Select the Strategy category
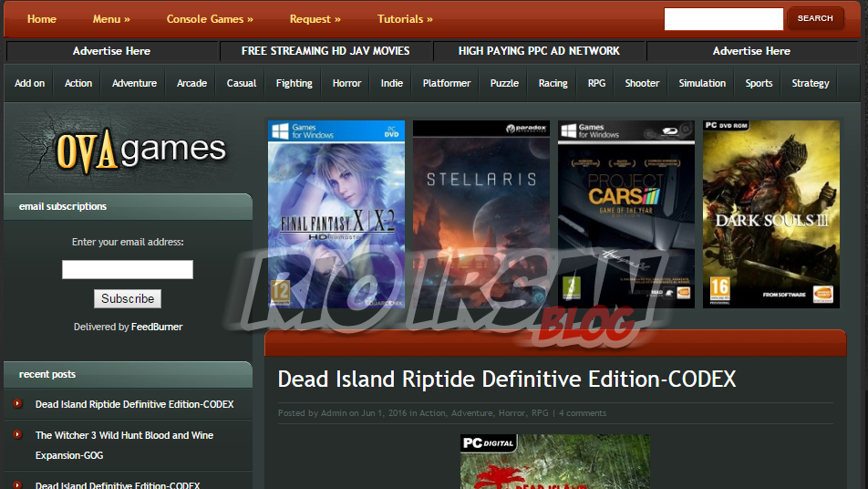Image resolution: width=868 pixels, height=489 pixels. [x=810, y=83]
